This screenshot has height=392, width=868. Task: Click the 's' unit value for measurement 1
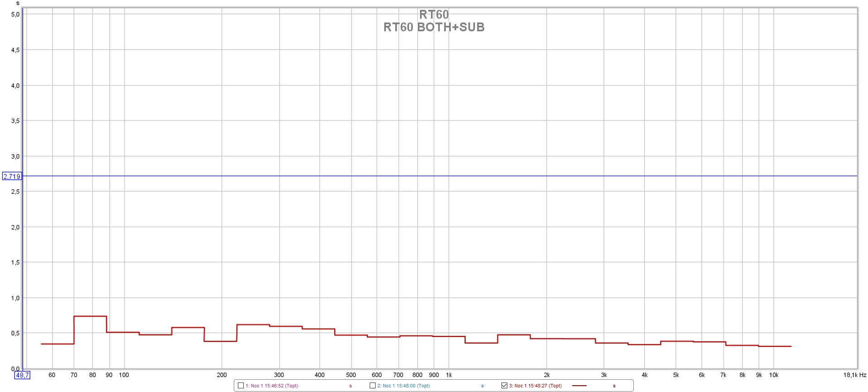(351, 386)
